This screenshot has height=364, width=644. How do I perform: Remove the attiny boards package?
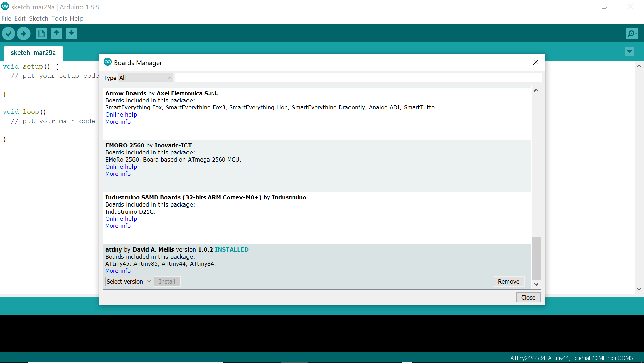pos(508,282)
